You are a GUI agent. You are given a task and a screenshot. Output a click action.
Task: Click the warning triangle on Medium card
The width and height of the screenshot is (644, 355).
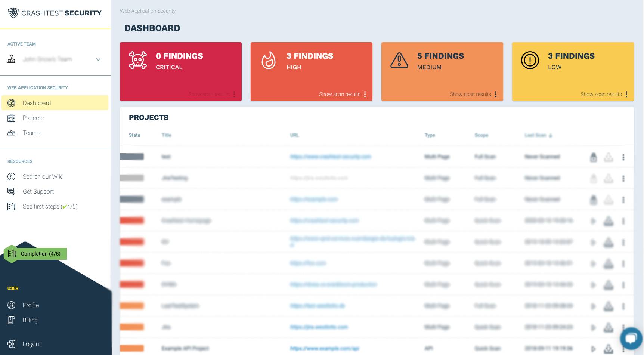tap(399, 60)
